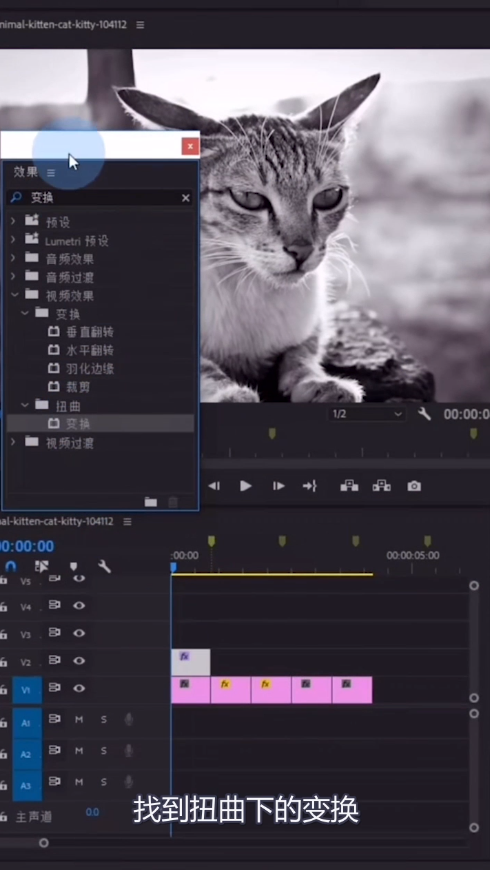
Task: Toggle A2 track targeting button
Action: 27,754
